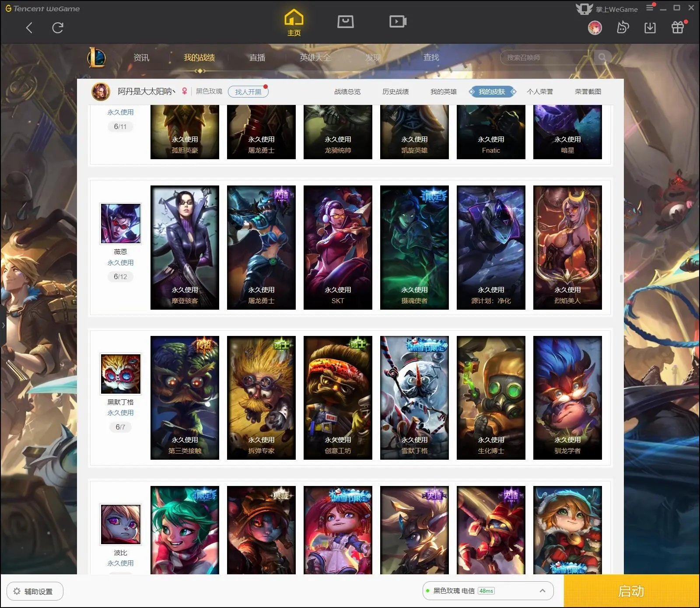This screenshot has width=700, height=608.
Task: Open the 英雄大全 tab
Action: point(315,57)
